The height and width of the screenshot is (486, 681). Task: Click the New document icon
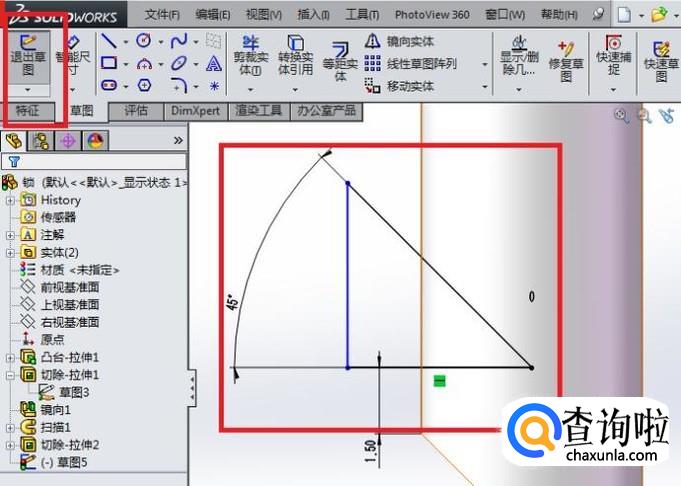click(x=624, y=15)
